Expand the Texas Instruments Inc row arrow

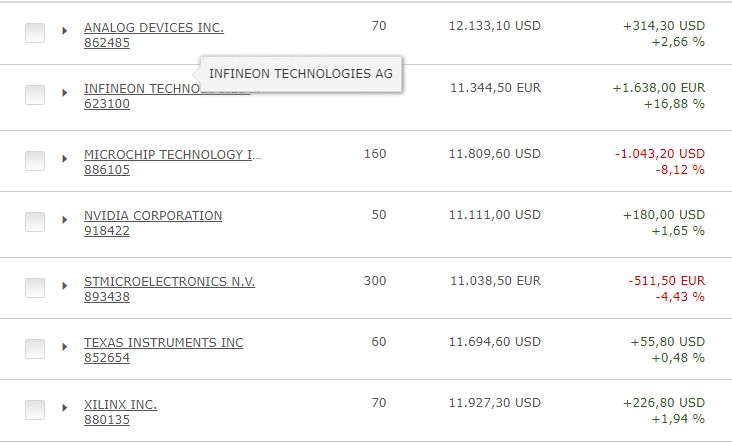(65, 349)
